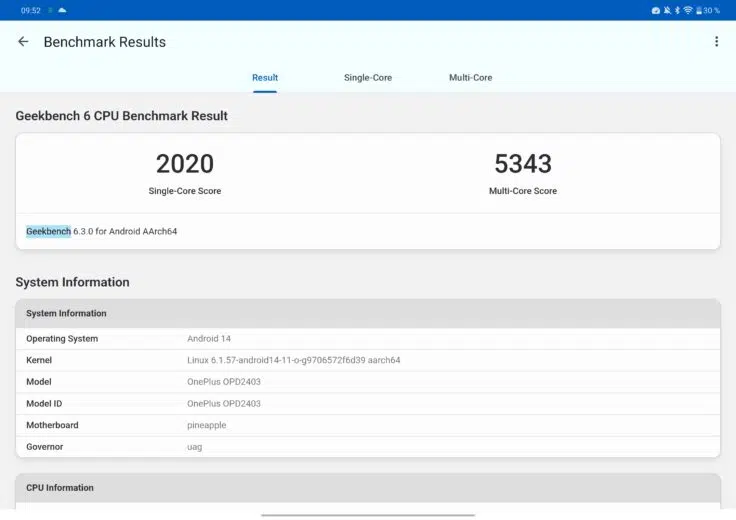Image resolution: width=736 pixels, height=520 pixels.
Task: Select the Android 14 value
Action: (x=209, y=339)
